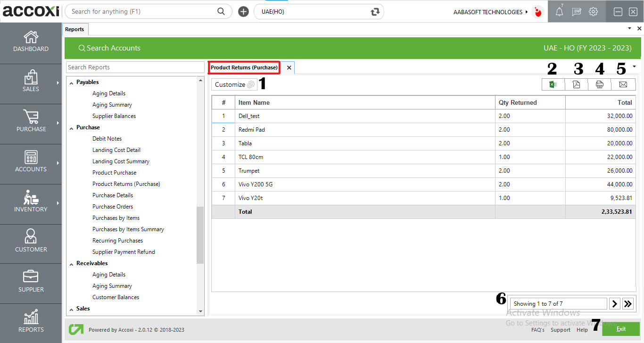Open the chat/feedback icon in header
Image resolution: width=644 pixels, height=343 pixels.
(x=576, y=11)
